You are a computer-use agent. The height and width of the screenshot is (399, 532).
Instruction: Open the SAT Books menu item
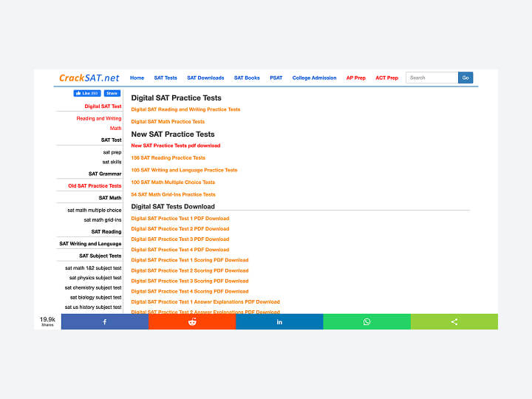pyautogui.click(x=247, y=78)
